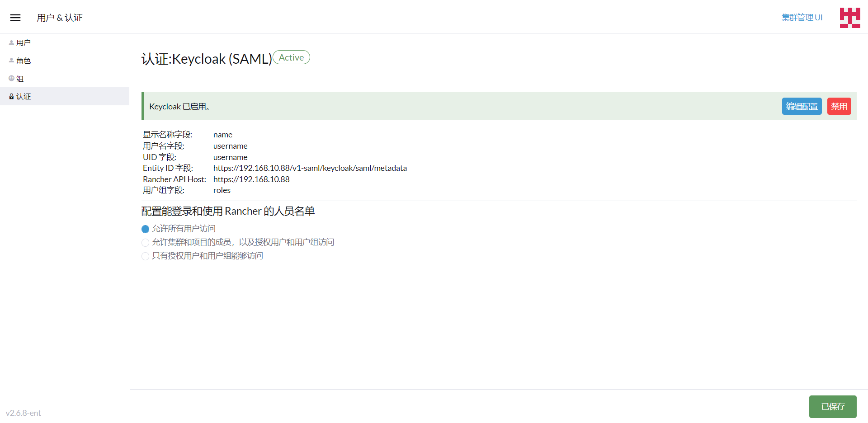Screen dimensions: 868x423
Task: Open the 用户 sidebar section
Action: point(24,42)
